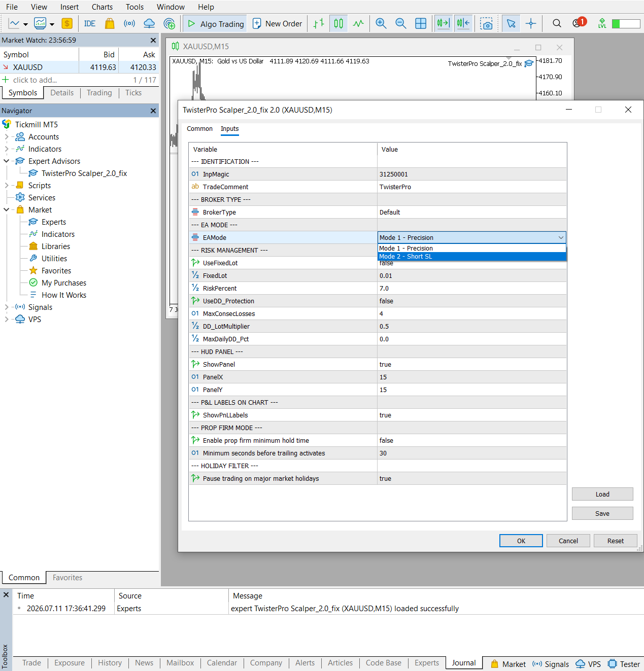This screenshot has height=671, width=644.
Task: Click the LVL depth indicator icon
Action: (x=602, y=24)
